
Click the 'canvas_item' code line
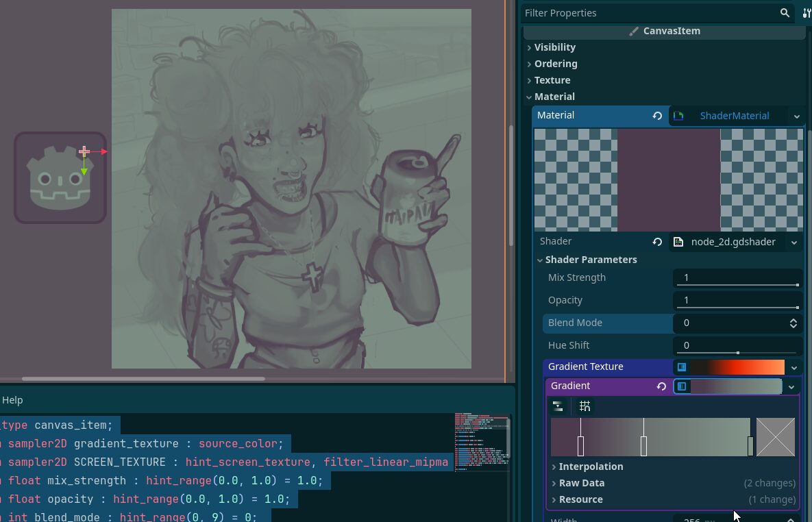(x=60, y=425)
